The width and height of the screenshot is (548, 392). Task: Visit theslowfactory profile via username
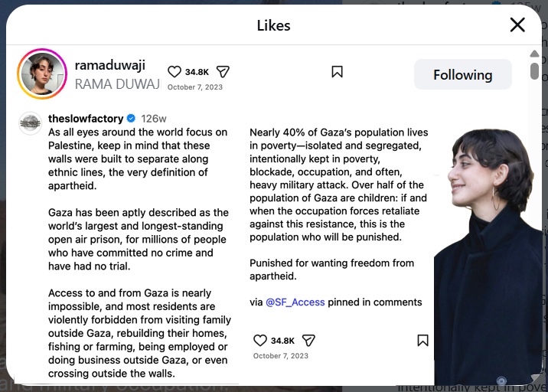coord(86,119)
